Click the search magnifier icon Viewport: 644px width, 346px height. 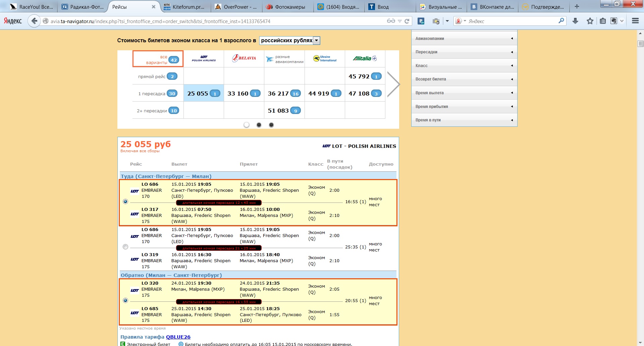[561, 21]
